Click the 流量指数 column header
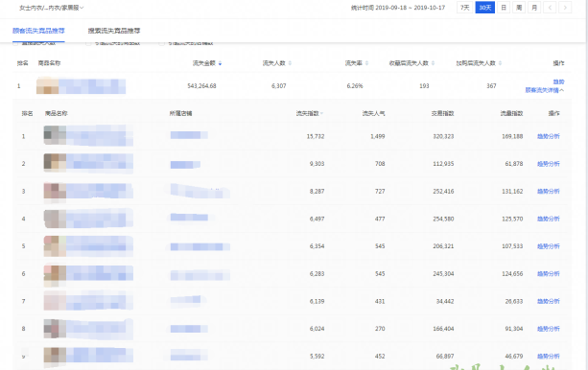Image resolution: width=588 pixels, height=370 pixels. (511, 113)
